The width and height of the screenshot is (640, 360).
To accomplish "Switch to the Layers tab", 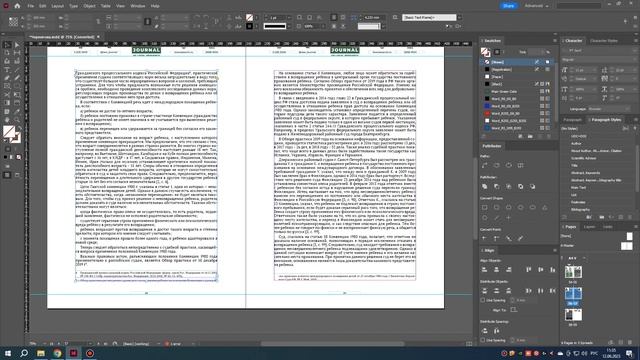I will pyautogui.click(x=589, y=227).
